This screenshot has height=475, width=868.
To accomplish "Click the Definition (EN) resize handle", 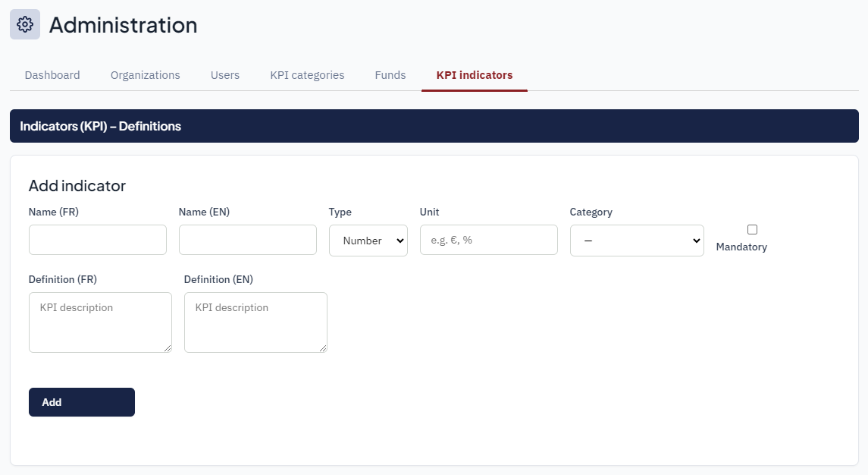I will (323, 348).
